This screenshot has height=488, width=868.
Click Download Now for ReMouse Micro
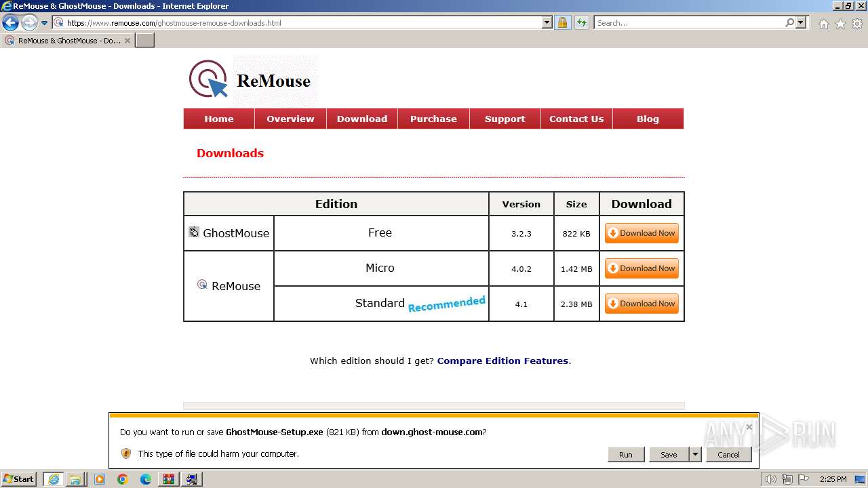(x=642, y=268)
